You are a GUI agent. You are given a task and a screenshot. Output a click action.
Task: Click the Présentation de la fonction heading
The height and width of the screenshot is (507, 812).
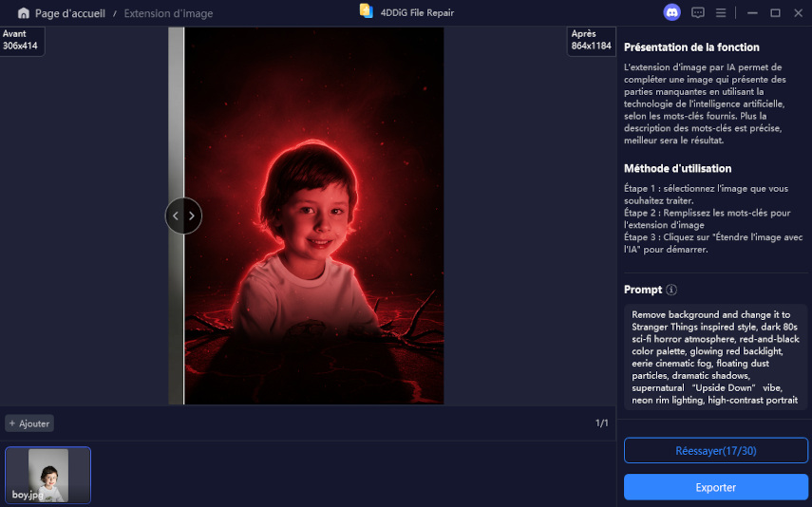click(x=691, y=47)
